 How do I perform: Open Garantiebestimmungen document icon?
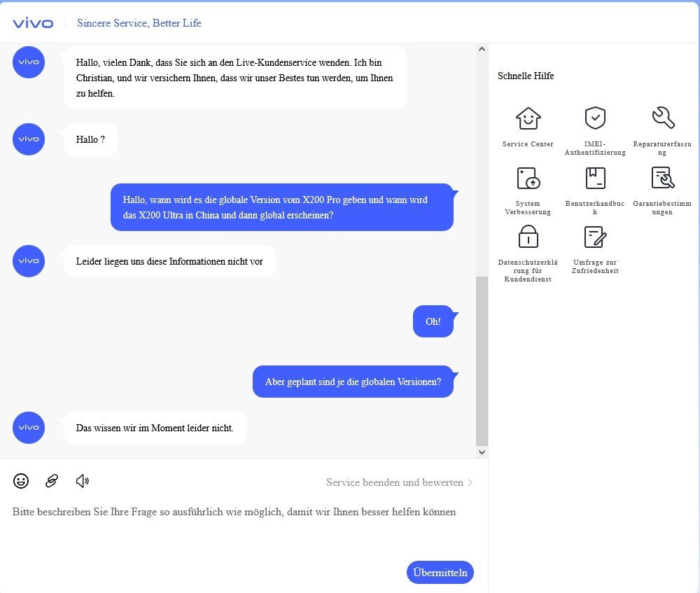click(x=663, y=178)
